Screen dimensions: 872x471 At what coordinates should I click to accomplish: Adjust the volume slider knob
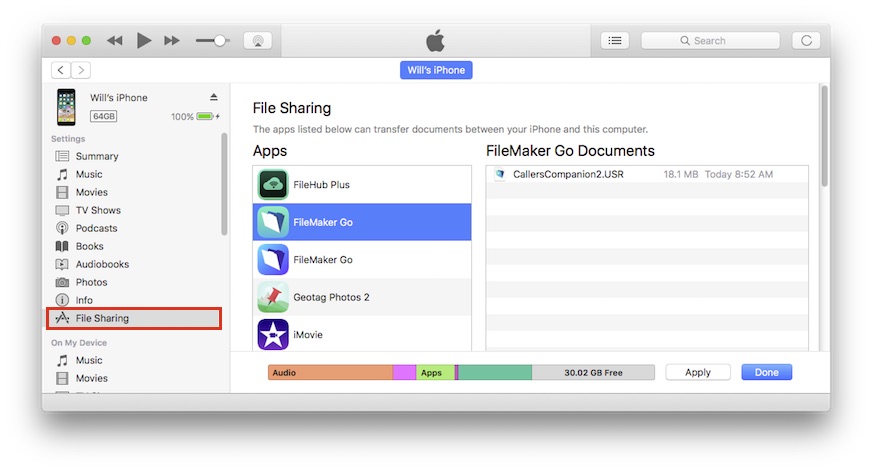tap(220, 41)
